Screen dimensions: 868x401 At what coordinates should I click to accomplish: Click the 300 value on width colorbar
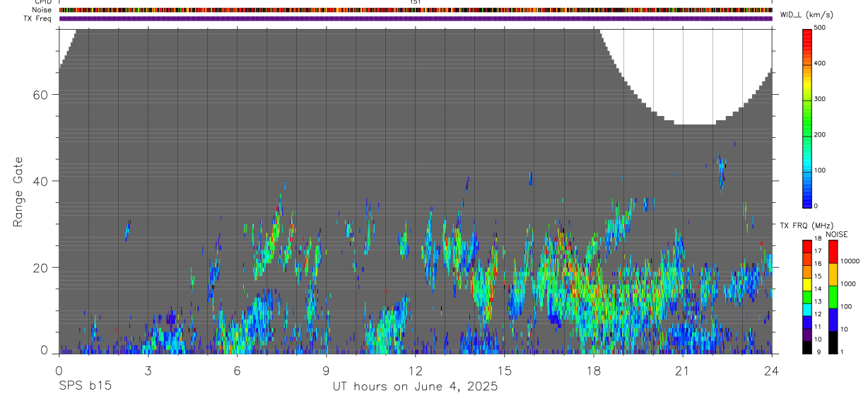[x=820, y=99]
